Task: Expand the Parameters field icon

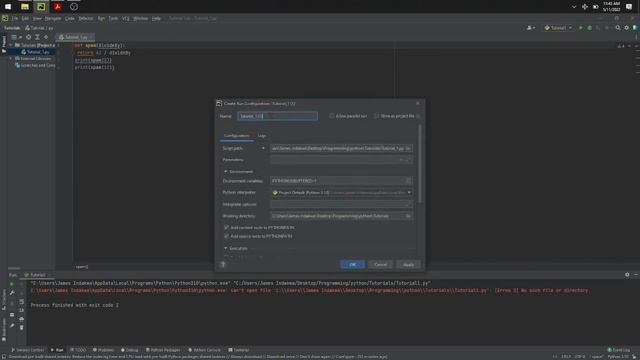Action: pyautogui.click(x=409, y=160)
